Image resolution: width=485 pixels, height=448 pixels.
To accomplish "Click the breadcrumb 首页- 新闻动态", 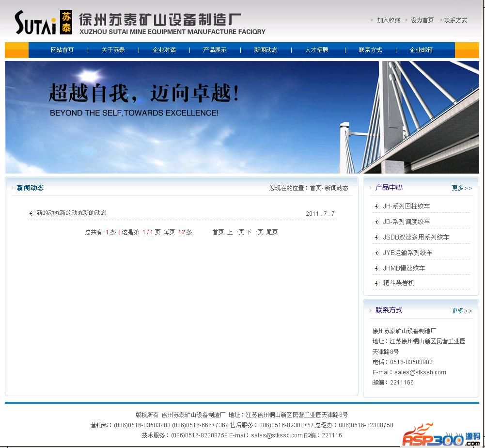I will pos(329,188).
